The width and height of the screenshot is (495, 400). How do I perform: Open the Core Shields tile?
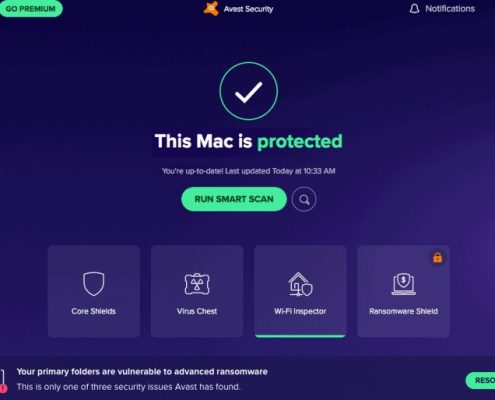tap(94, 291)
